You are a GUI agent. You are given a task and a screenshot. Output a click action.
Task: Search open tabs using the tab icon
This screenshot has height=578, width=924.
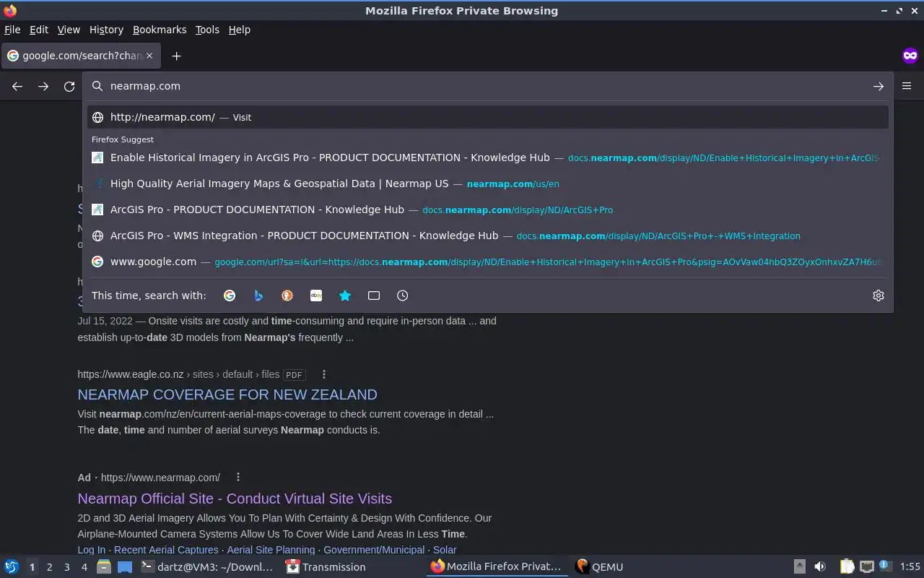tap(374, 296)
